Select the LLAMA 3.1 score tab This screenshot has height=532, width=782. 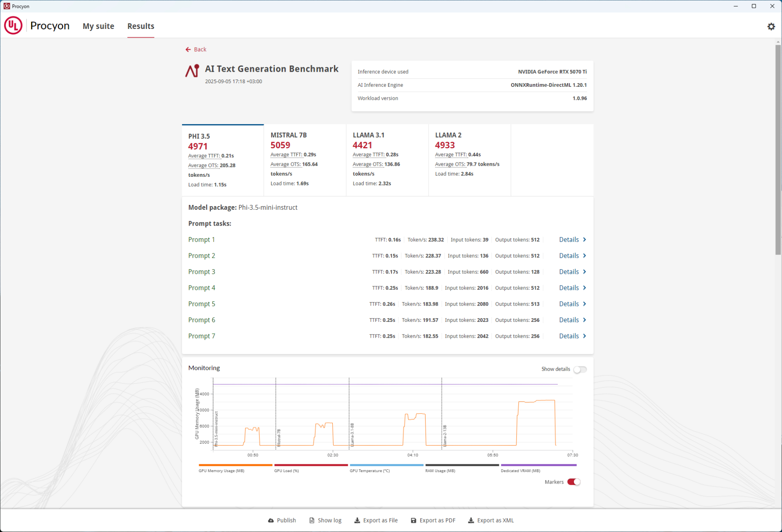tap(387, 160)
